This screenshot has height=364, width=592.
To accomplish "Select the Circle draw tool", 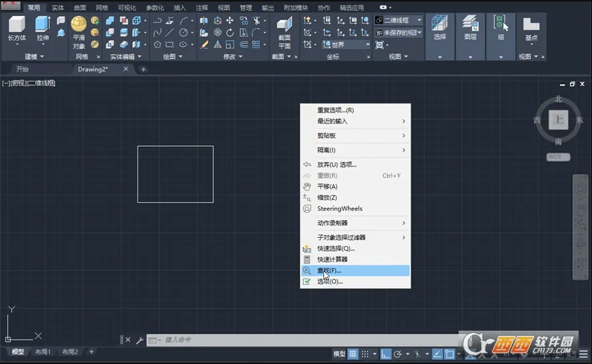I will click(x=183, y=33).
